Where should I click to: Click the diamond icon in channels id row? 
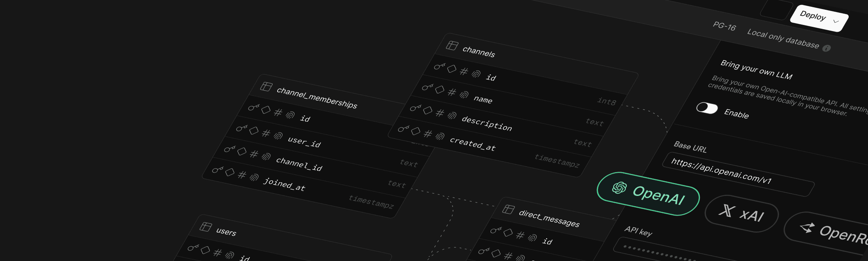[451, 69]
